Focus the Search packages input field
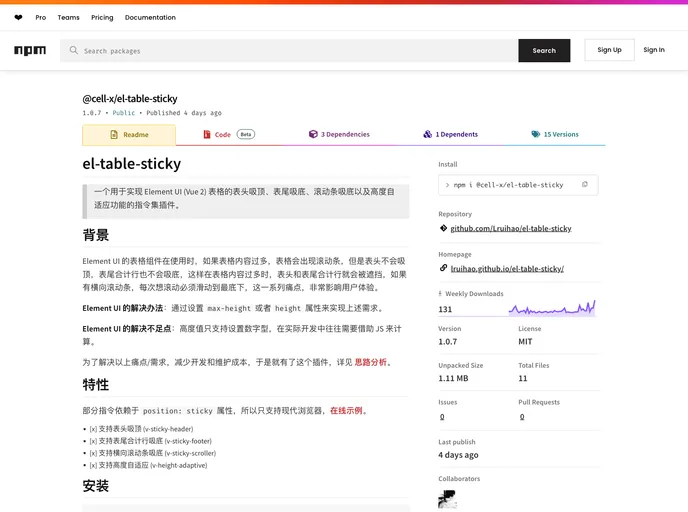 [x=289, y=50]
